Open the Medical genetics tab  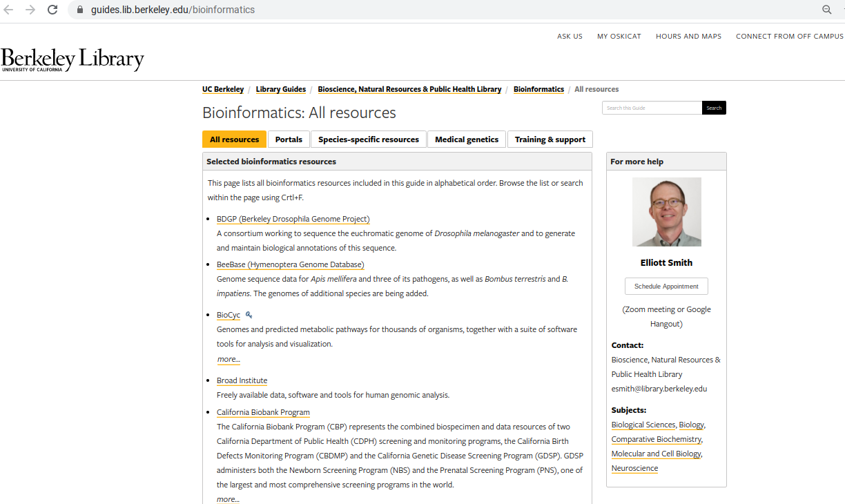(467, 139)
